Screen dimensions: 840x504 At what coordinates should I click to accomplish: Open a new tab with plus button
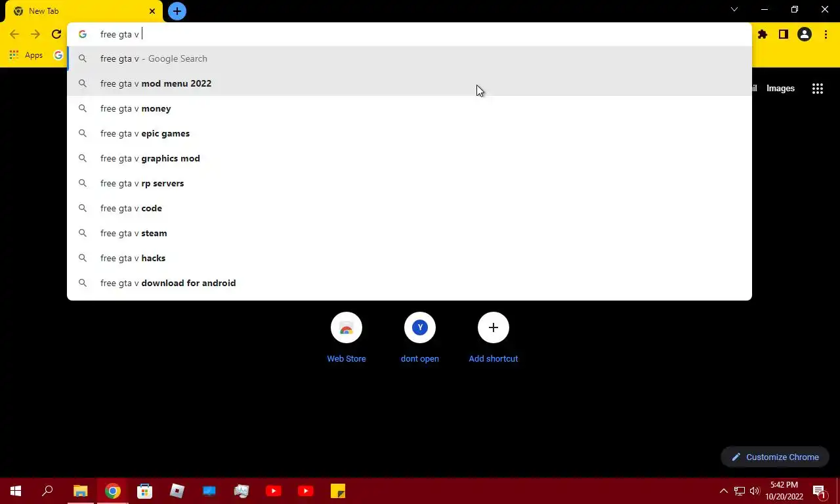[177, 11]
